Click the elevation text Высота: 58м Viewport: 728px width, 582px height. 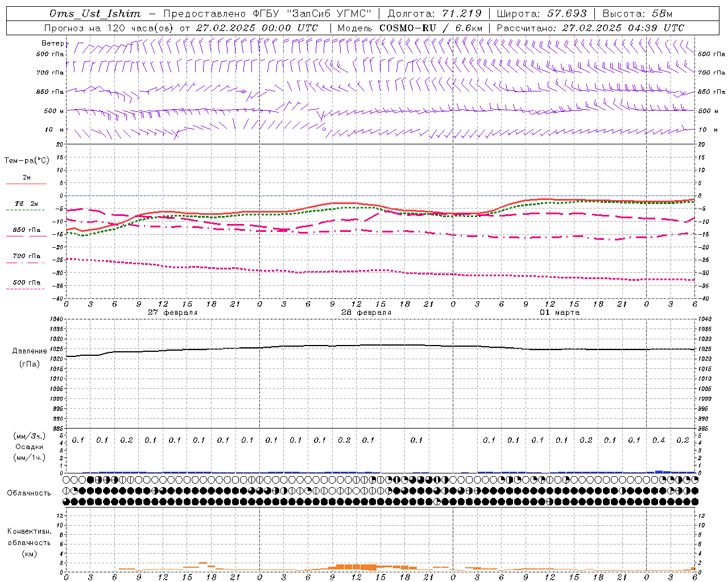pyautogui.click(x=638, y=14)
